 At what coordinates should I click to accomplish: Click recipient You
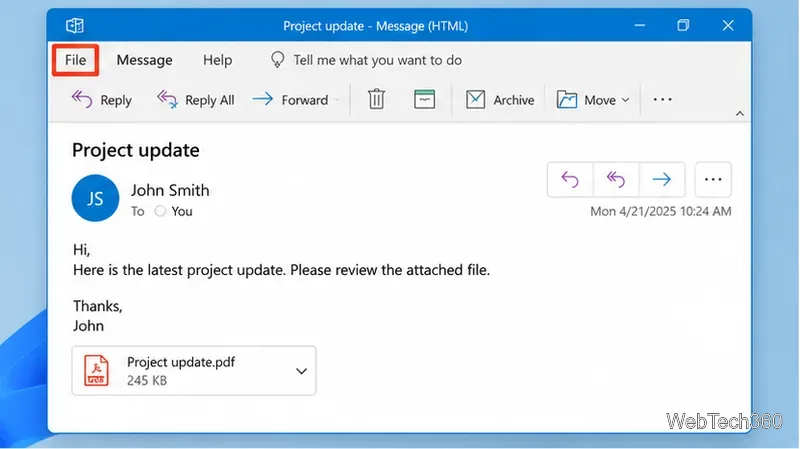click(x=182, y=211)
